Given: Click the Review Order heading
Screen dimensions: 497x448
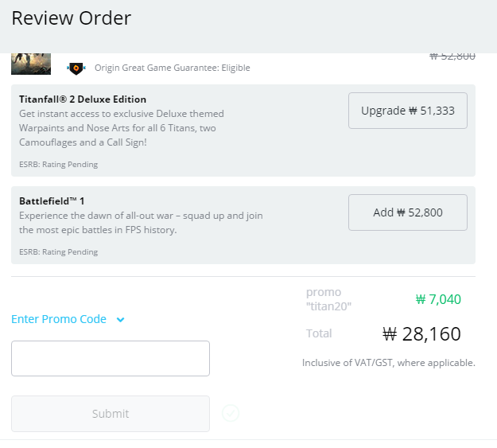Looking at the screenshot, I should [72, 18].
